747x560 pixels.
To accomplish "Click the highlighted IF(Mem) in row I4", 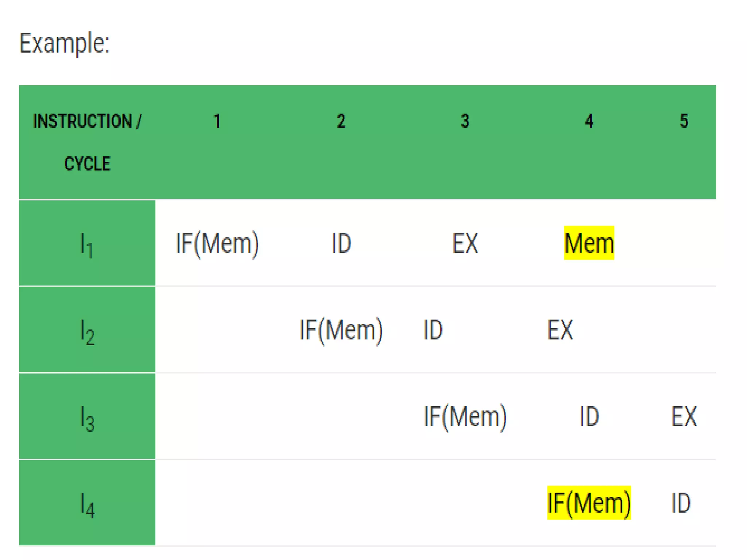I will (589, 503).
